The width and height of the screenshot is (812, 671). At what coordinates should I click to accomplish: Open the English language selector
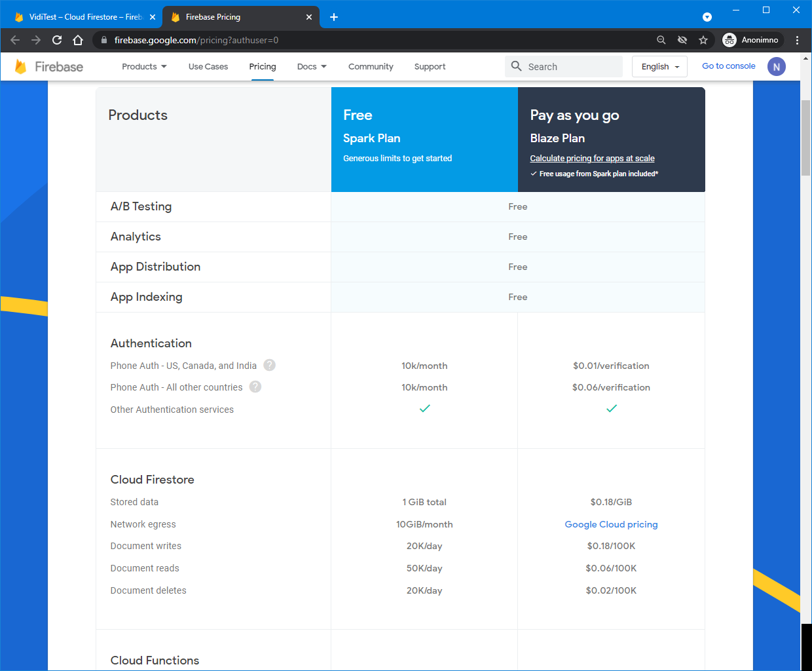tap(659, 66)
